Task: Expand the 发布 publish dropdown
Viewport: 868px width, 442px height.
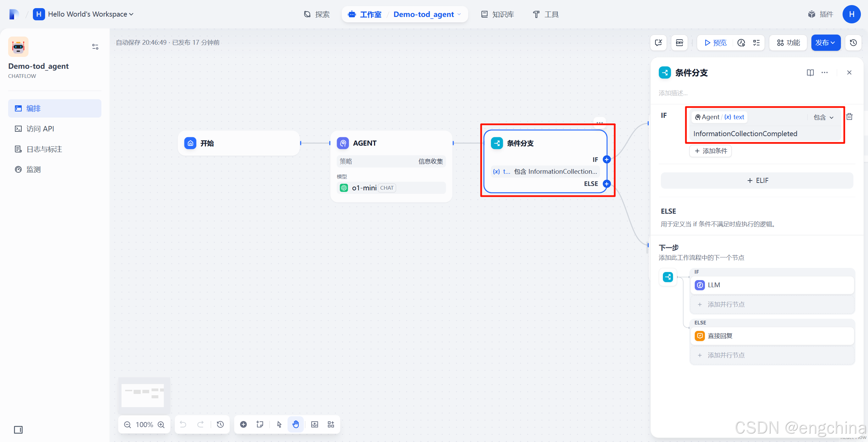Action: pos(826,43)
